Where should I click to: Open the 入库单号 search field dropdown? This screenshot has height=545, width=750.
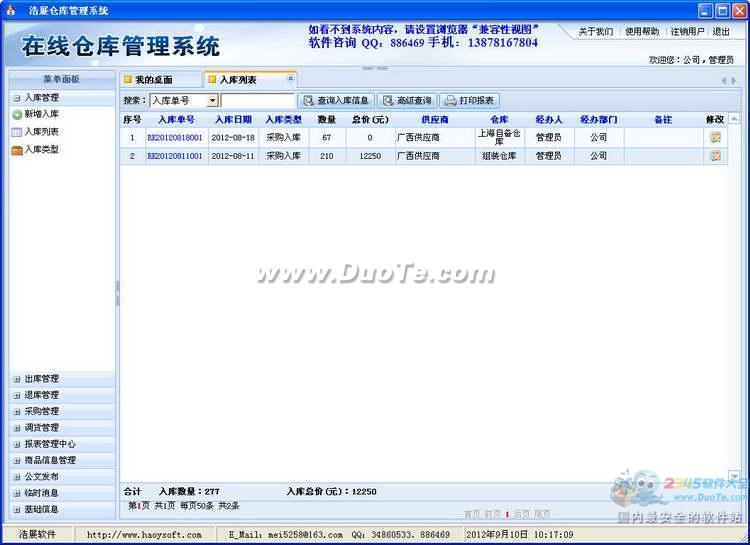(x=212, y=101)
